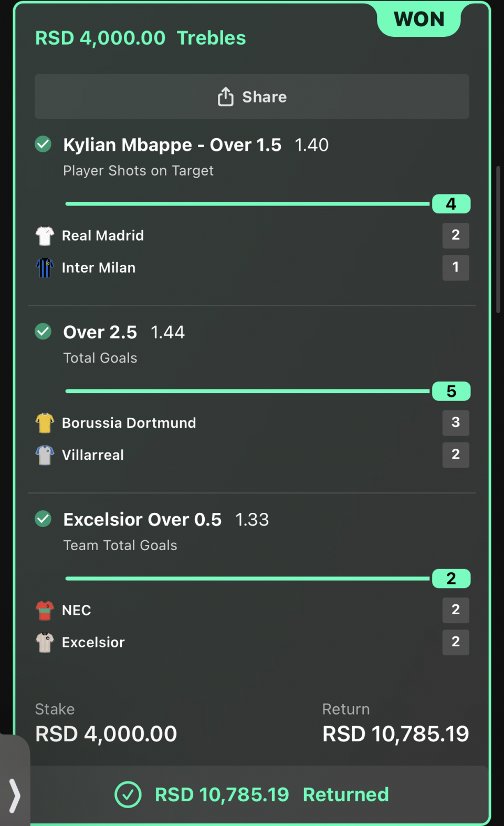Screen dimensions: 504x826
Task: Click the Borussia Dortmund yellow jersey icon
Action: coord(45,423)
